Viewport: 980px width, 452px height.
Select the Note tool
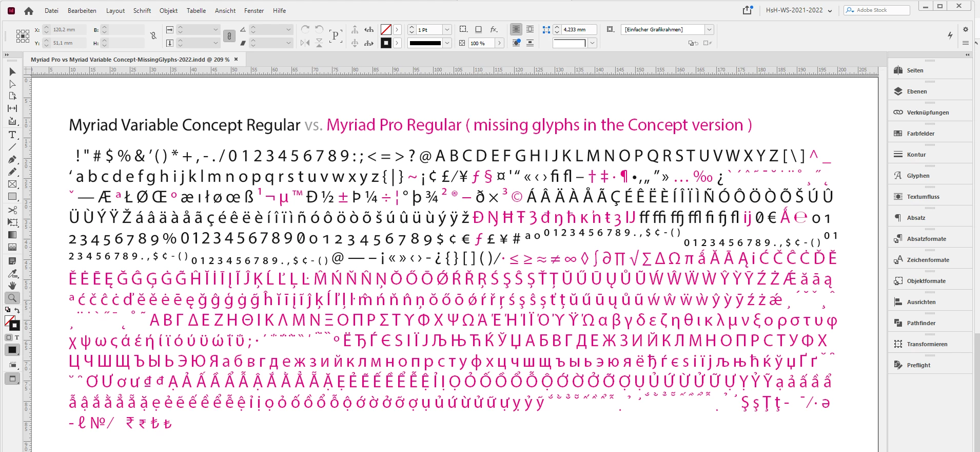pos(12,261)
